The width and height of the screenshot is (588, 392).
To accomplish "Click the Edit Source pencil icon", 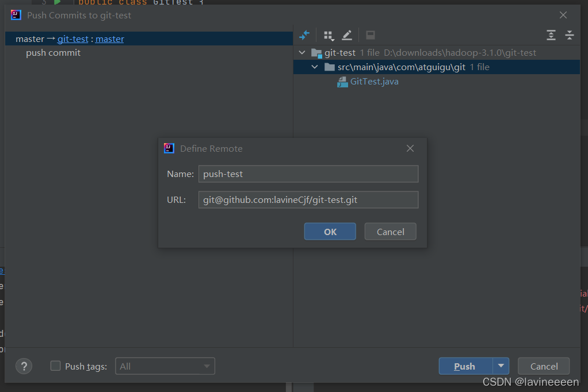I will point(347,35).
